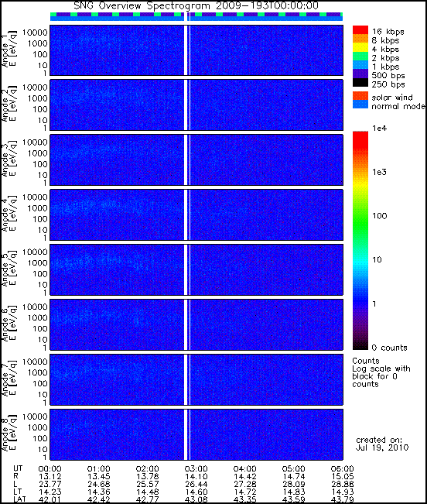
Task: Pick the black 250 bps legend swatch
Action: coord(360,82)
